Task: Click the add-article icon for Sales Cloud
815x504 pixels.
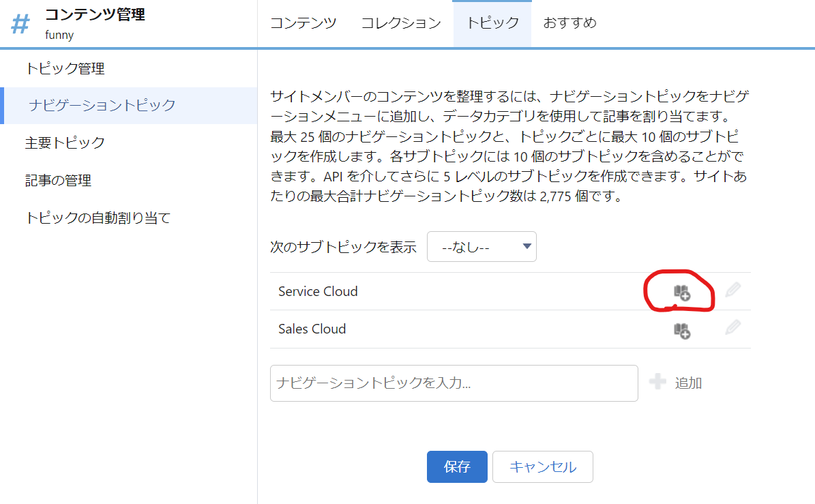Action: tap(682, 331)
